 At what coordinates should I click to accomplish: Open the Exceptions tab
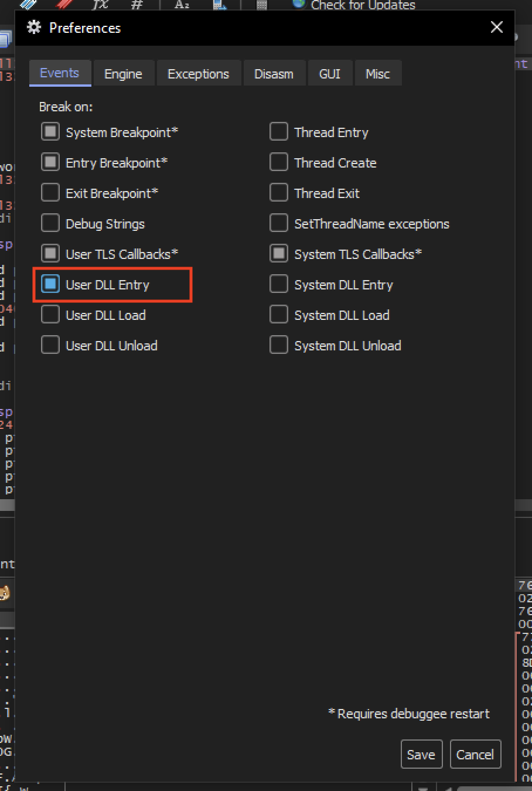point(199,74)
